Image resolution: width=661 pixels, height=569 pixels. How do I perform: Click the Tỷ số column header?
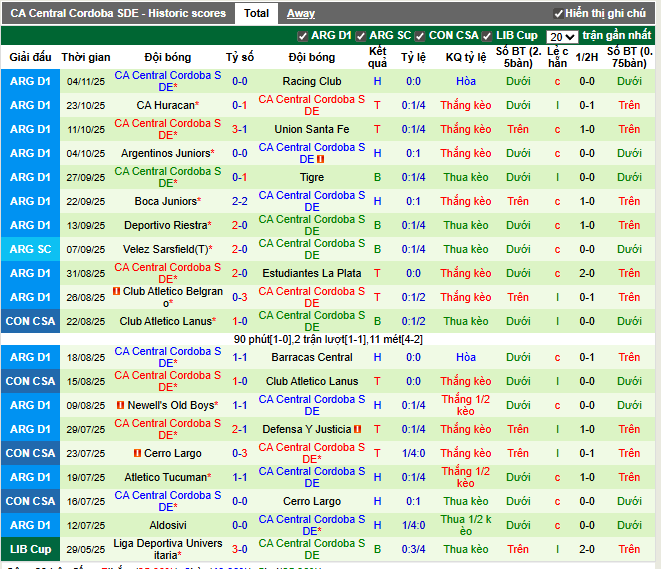point(239,57)
